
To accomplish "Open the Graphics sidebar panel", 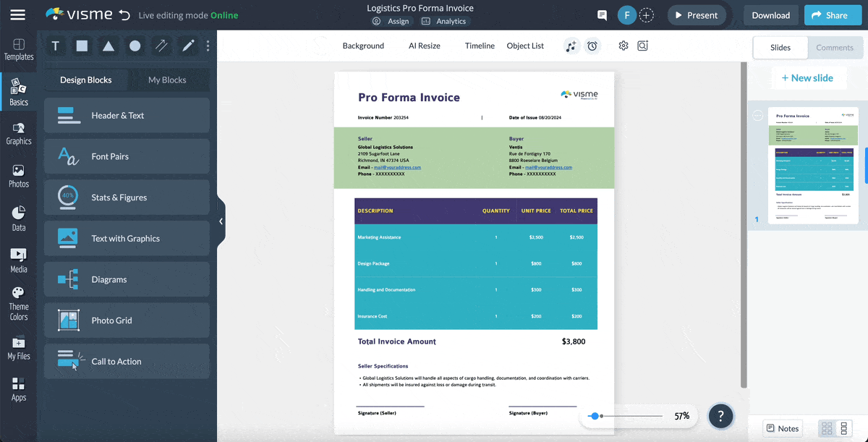I will [x=18, y=134].
